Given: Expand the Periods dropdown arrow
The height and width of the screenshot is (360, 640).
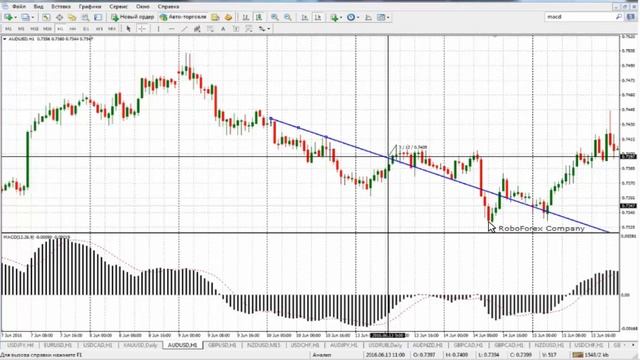Looking at the screenshot, I should tap(358, 17).
